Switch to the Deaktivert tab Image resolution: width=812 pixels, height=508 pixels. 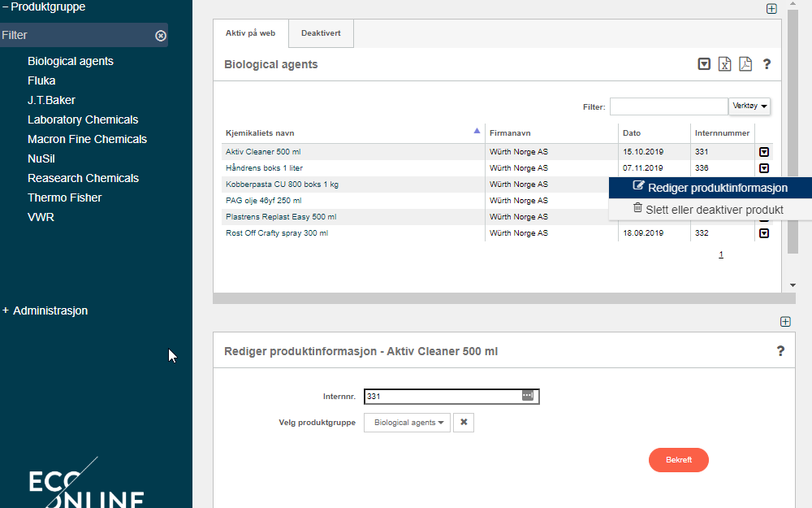[x=321, y=33]
